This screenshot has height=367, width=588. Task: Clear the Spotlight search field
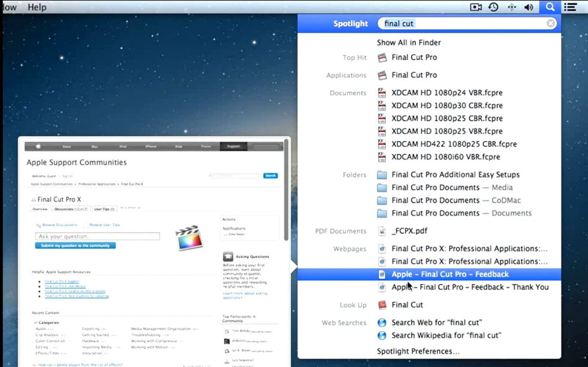tap(551, 23)
